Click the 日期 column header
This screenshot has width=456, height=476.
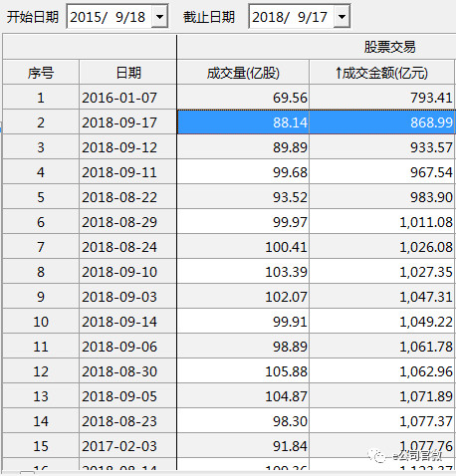pos(127,73)
